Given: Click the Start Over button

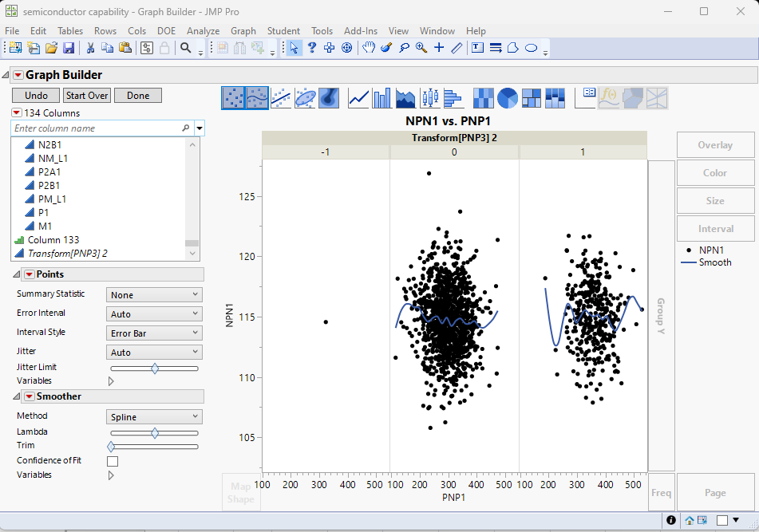Looking at the screenshot, I should coord(87,96).
